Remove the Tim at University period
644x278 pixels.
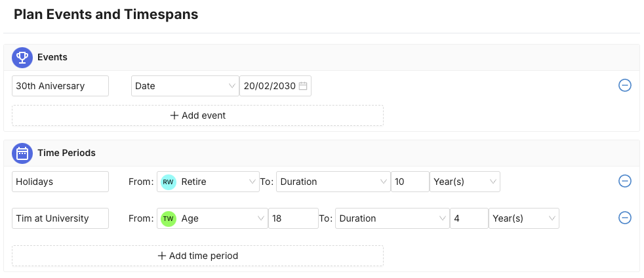(x=625, y=218)
